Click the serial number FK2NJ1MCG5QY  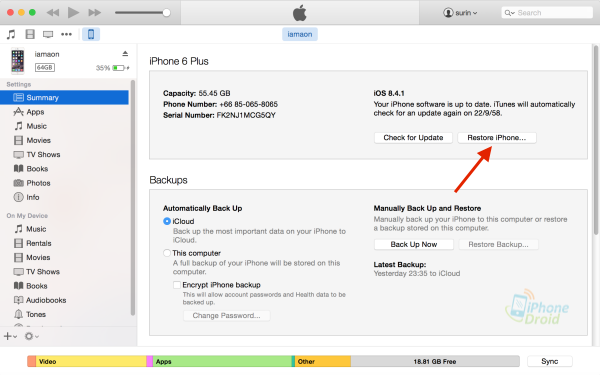[x=246, y=115]
